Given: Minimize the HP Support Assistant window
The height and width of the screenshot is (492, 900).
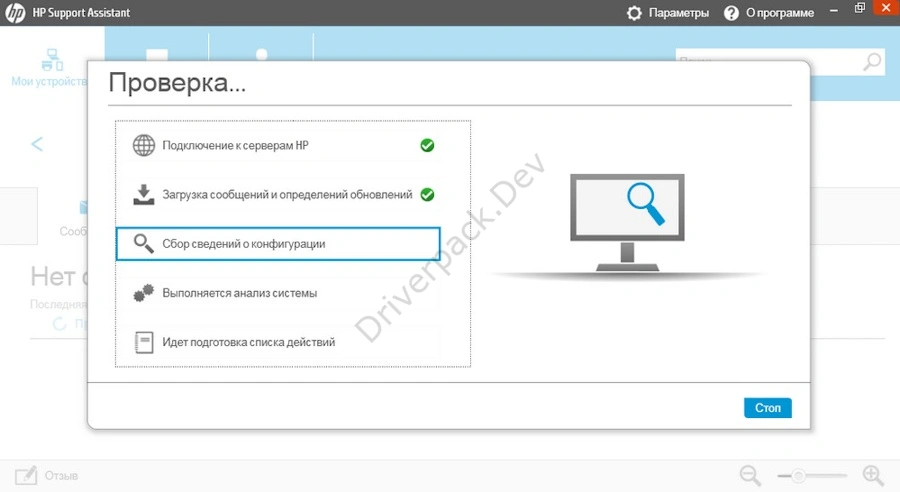Looking at the screenshot, I should (x=833, y=10).
